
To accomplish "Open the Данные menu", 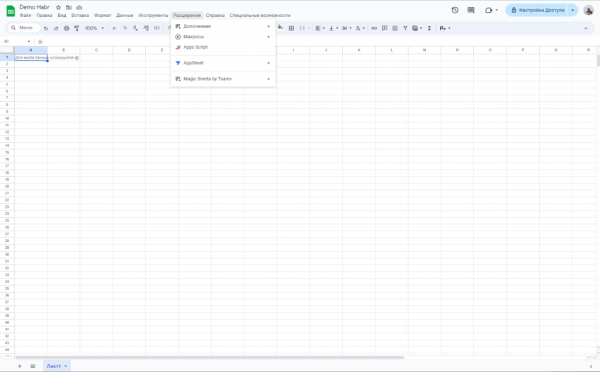I will 125,15.
